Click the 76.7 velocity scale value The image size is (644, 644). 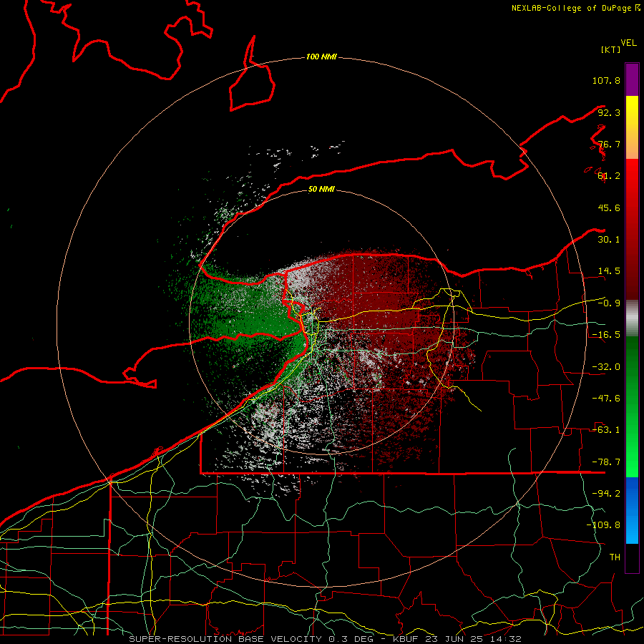609,144
